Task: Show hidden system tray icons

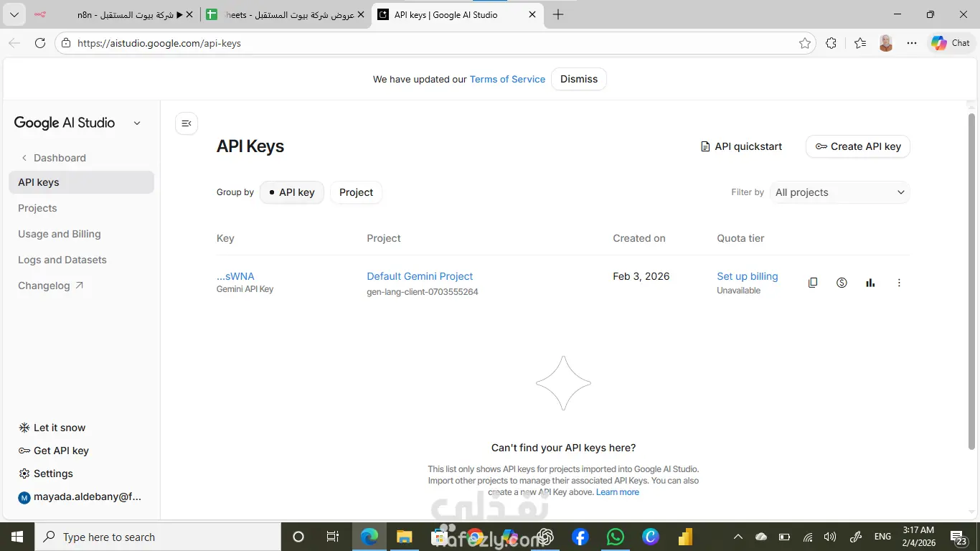Action: point(738,537)
